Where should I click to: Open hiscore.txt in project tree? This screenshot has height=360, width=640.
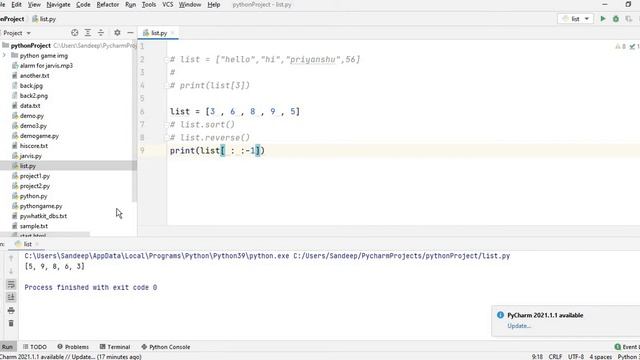[x=33, y=146]
